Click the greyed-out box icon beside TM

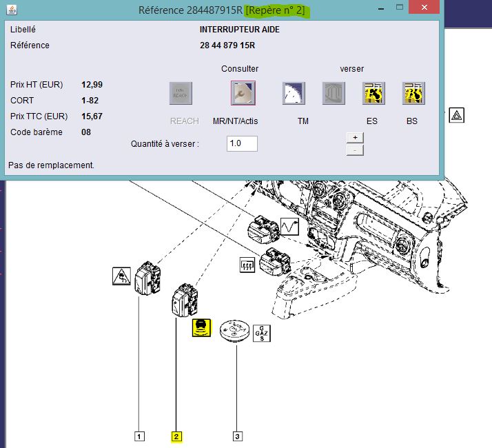click(x=334, y=93)
